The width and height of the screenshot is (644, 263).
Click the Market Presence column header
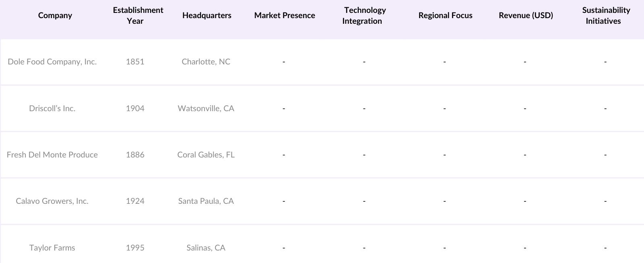click(x=285, y=16)
